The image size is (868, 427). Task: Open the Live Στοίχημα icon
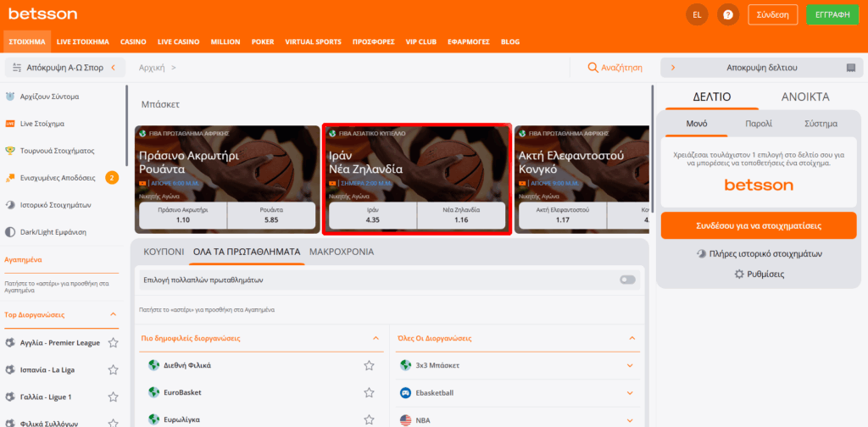[x=10, y=124]
